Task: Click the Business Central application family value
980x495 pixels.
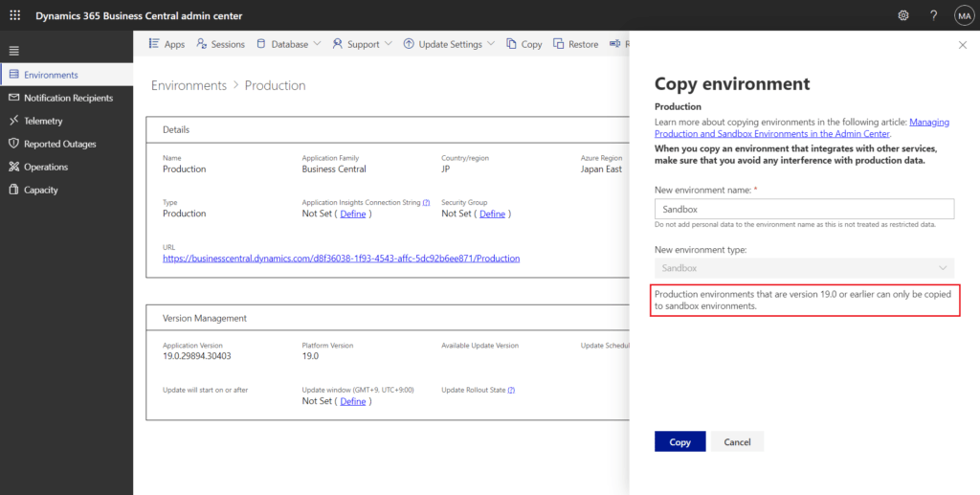Action: click(x=334, y=169)
